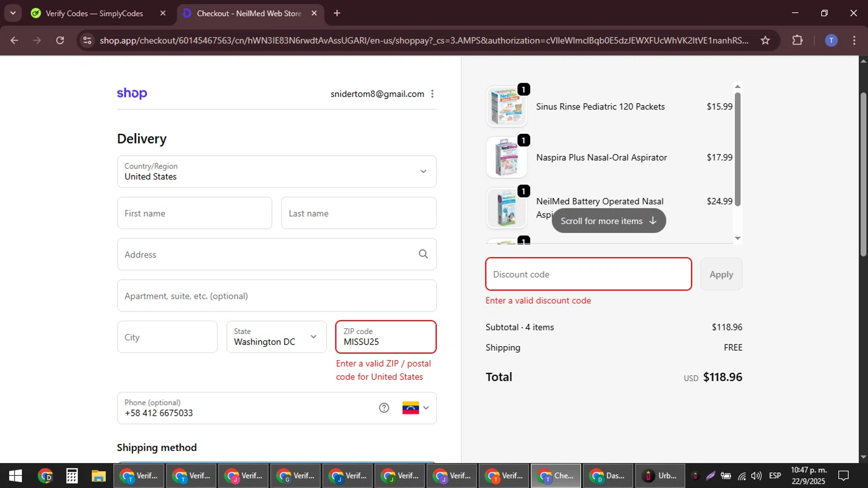
Task: Open the Chrome three-dot menu
Action: [x=854, y=41]
